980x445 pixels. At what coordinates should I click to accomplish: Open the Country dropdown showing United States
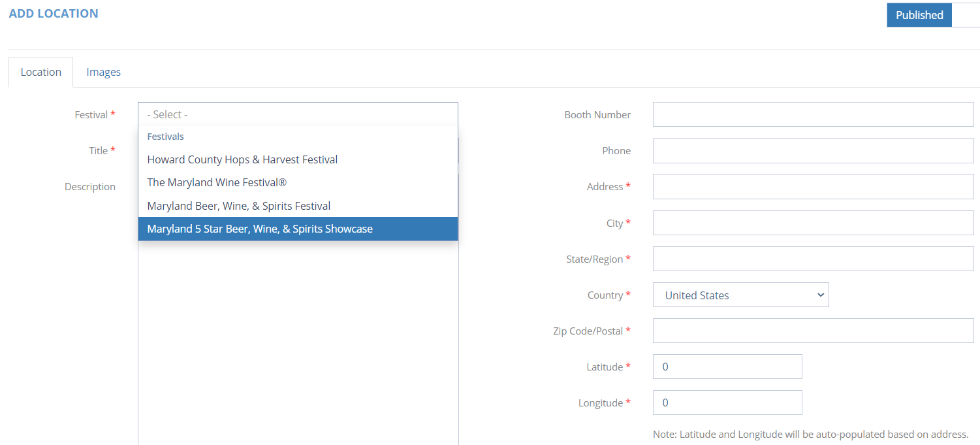(x=740, y=295)
